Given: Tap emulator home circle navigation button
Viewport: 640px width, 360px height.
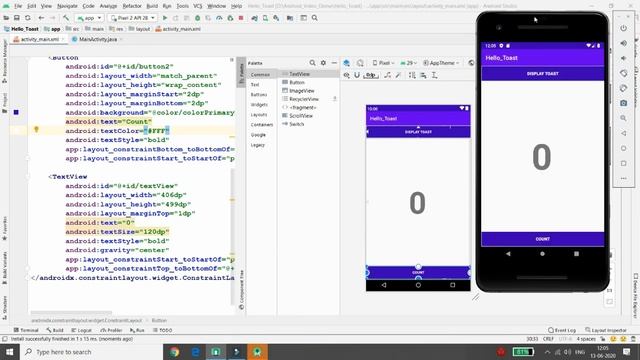Looking at the screenshot, I should pos(542,253).
